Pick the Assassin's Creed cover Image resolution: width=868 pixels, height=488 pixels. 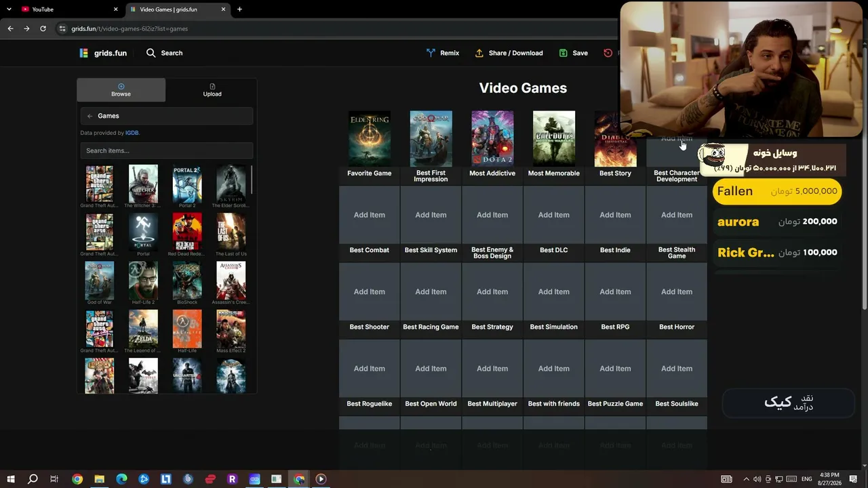tap(231, 281)
